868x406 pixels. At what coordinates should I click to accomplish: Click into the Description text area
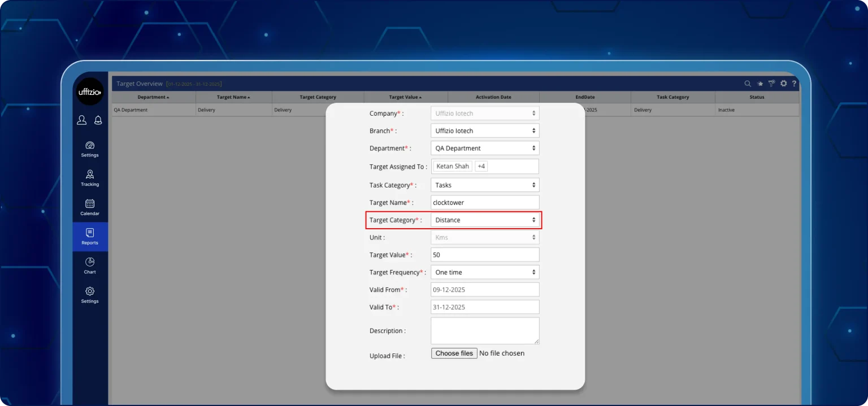point(485,330)
